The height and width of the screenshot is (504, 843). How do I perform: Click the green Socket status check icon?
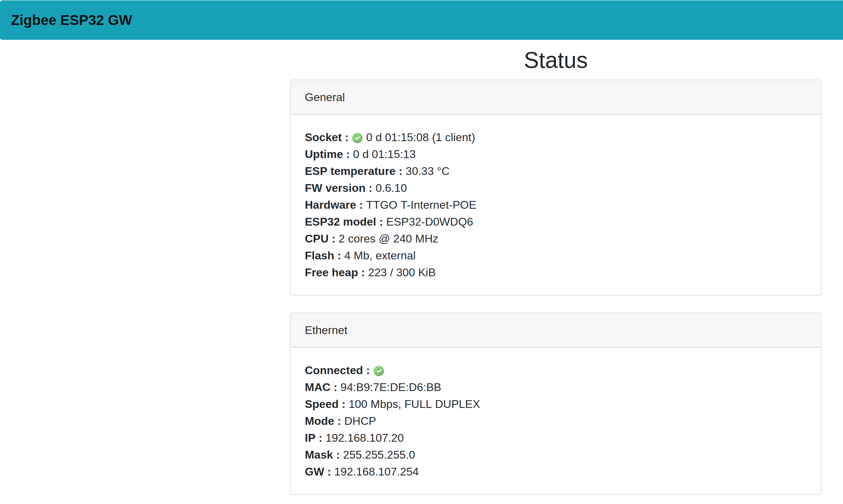357,138
